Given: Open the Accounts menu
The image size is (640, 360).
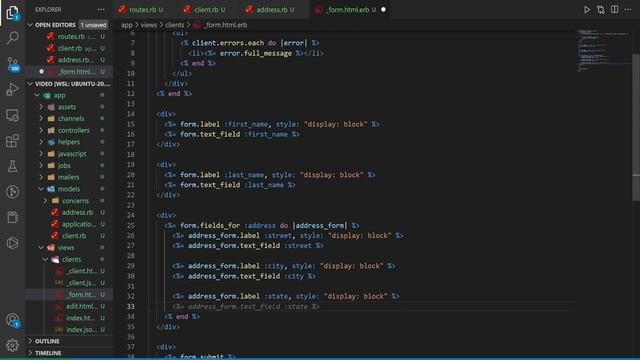Looking at the screenshot, I should click(x=12, y=320).
